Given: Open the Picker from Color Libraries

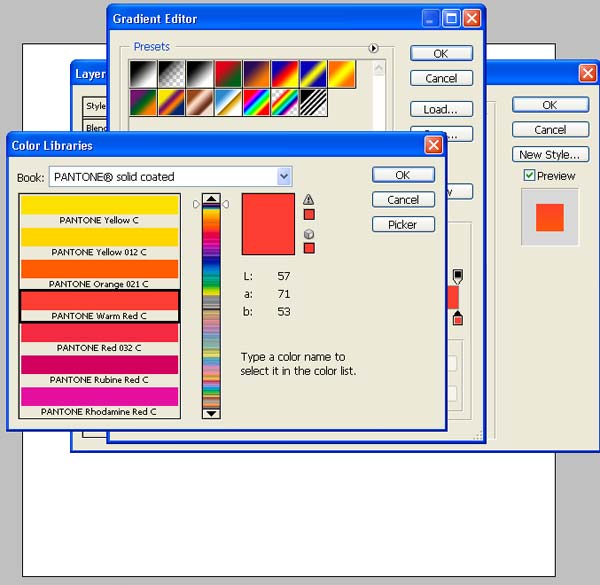Looking at the screenshot, I should tap(403, 225).
